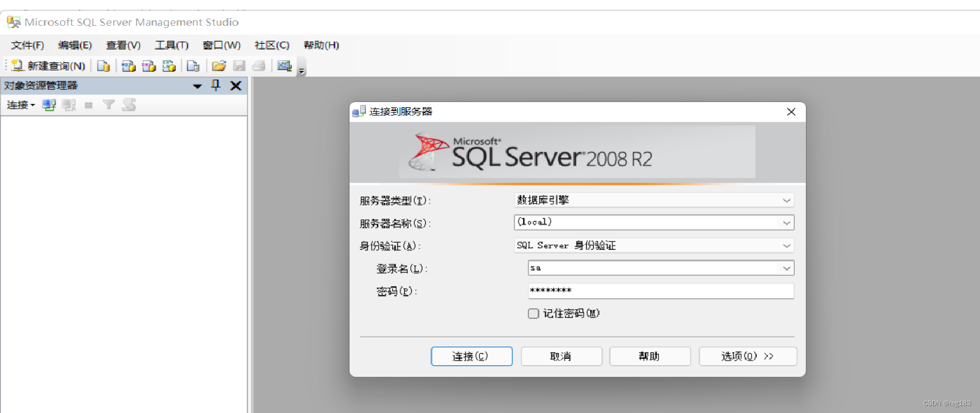Click the 连接(C) button in dialog
980x413 pixels.
coord(471,356)
